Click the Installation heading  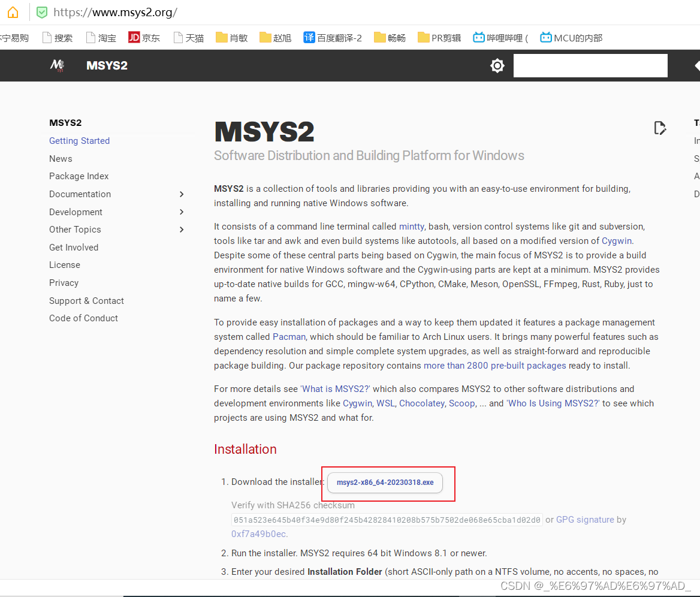tap(245, 449)
